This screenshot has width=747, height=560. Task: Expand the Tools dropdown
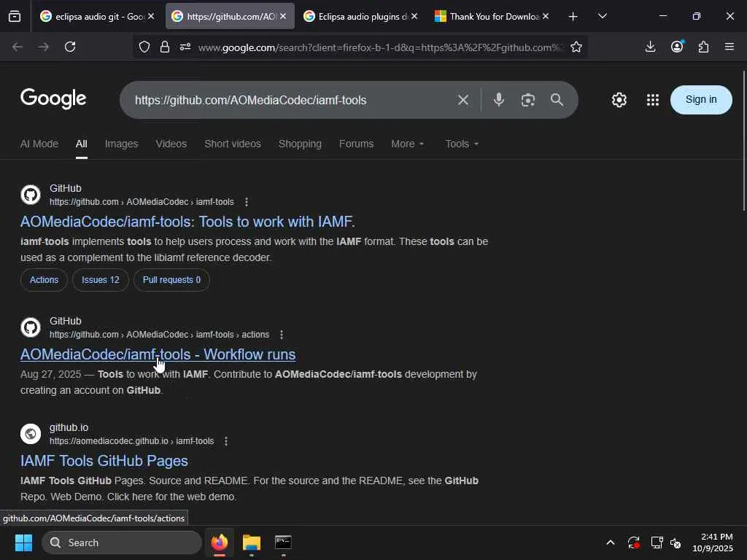(x=462, y=144)
